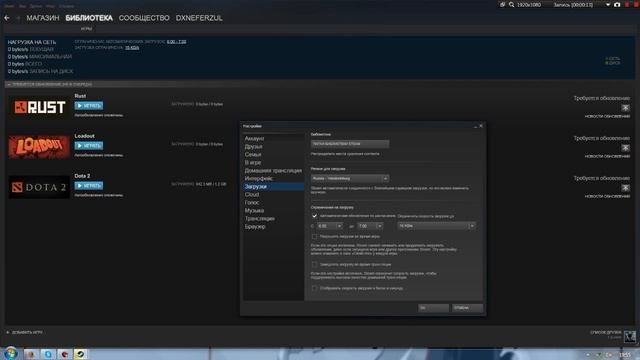Image resolution: width=640 pixels, height=360 pixels.
Task: Toggle allow downloads during gameplay checkbox
Action: tap(314, 236)
